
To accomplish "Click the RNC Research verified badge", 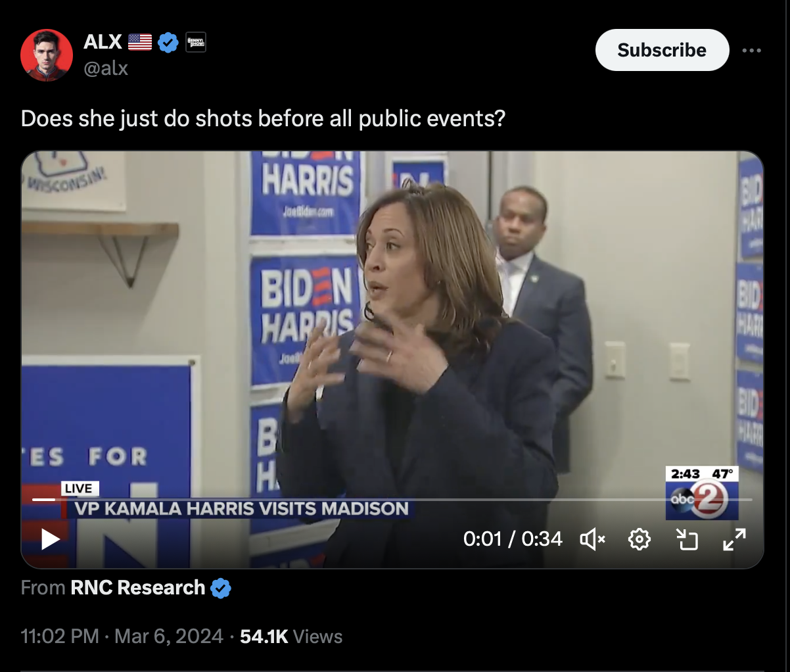I will (221, 588).
